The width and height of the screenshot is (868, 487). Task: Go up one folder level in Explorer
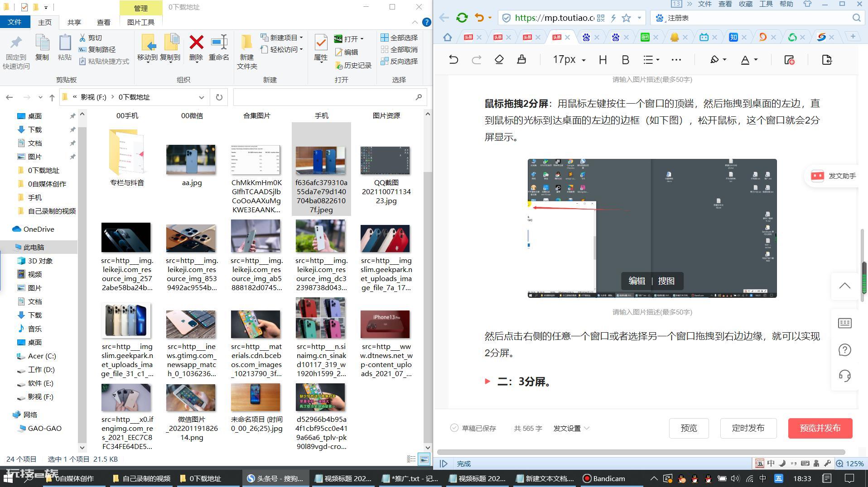tap(52, 97)
